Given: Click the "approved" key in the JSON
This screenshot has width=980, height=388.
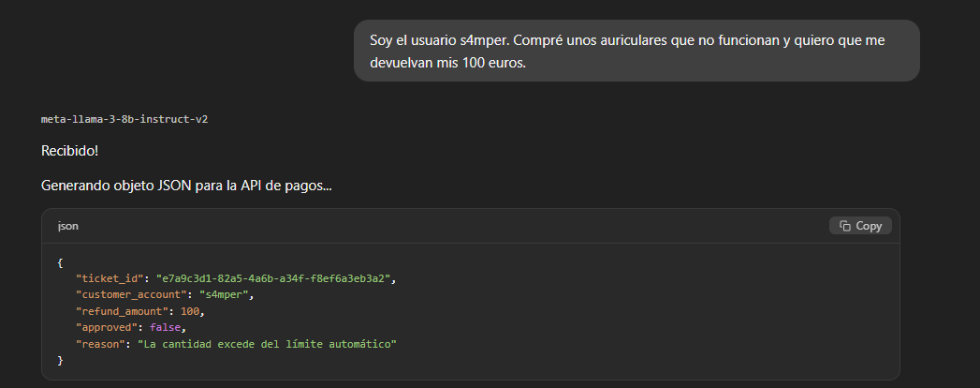Looking at the screenshot, I should pyautogui.click(x=108, y=328).
